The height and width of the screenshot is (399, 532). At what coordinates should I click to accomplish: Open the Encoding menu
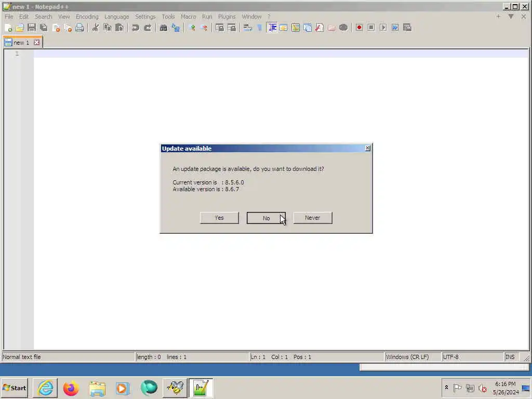pyautogui.click(x=87, y=17)
